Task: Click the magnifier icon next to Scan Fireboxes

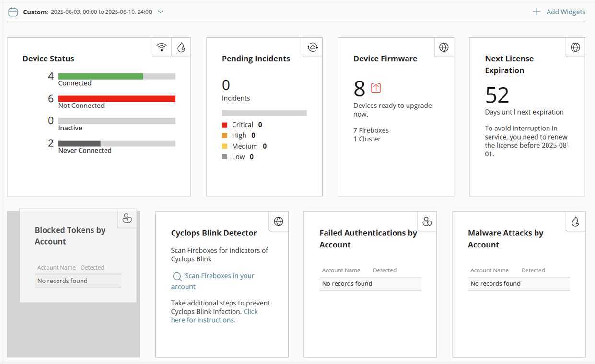Action: click(x=177, y=277)
